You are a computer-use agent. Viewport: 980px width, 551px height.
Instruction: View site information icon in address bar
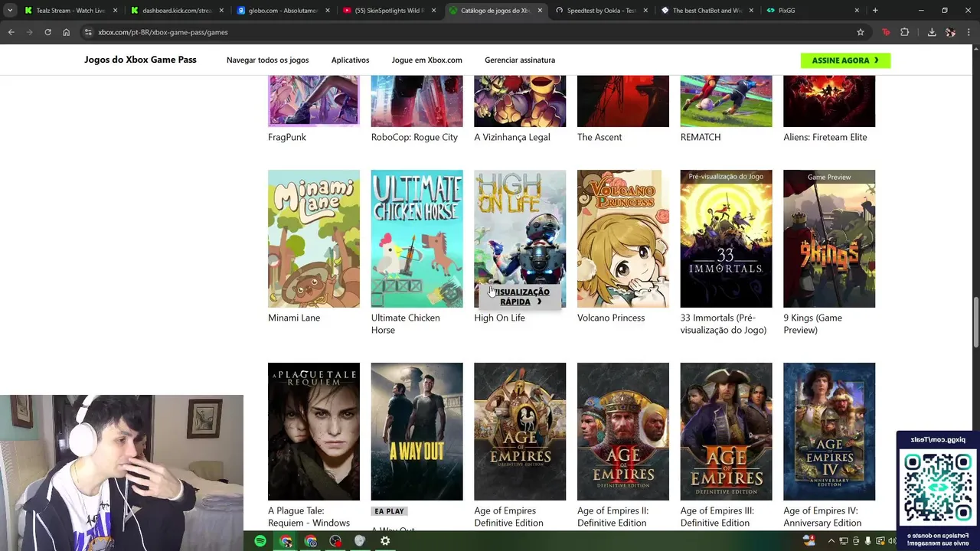pyautogui.click(x=88, y=32)
